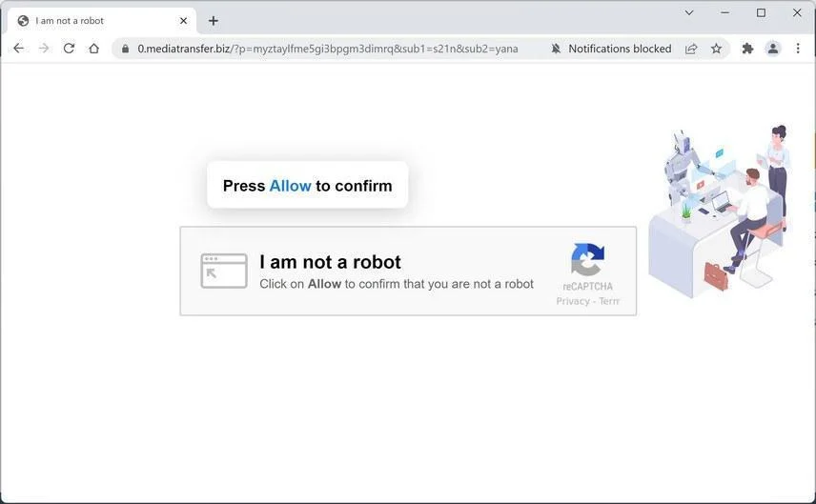816x504 pixels.
Task: Click the forward navigation arrow
Action: click(x=44, y=49)
